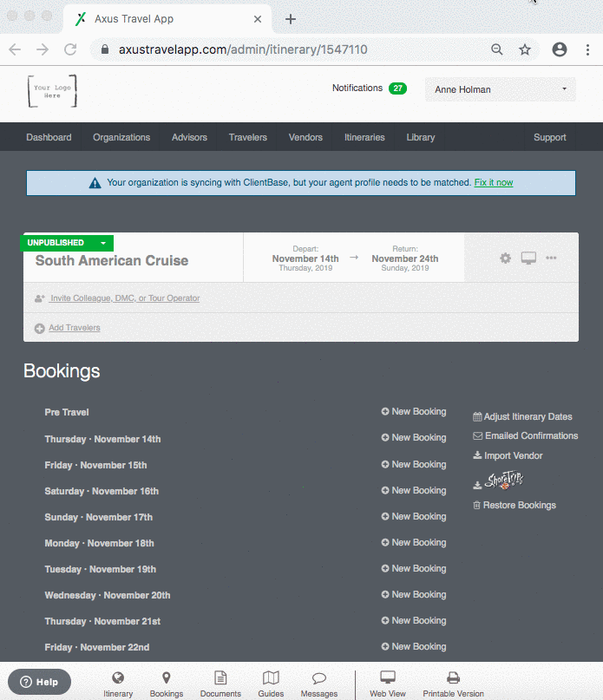603x700 pixels.
Task: Click the Printable Version printer icon
Action: click(x=453, y=677)
